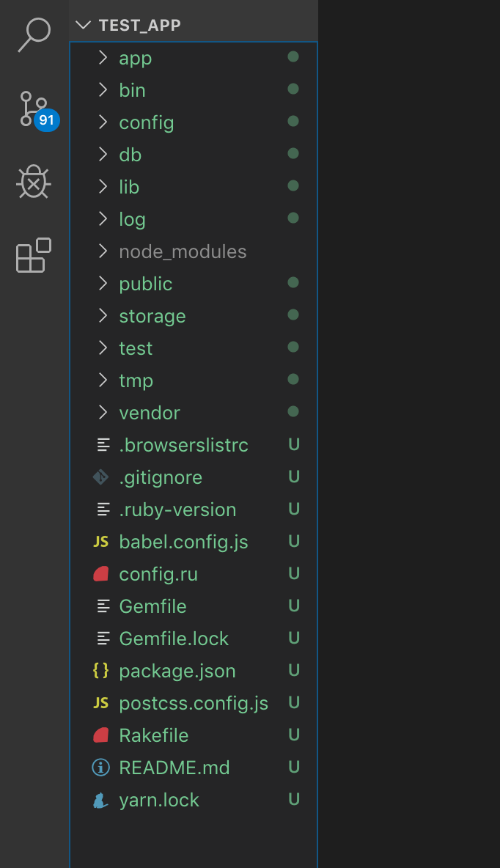Screen dimensions: 500x868
Task: Expand the config folder chevron
Action: coord(103,122)
